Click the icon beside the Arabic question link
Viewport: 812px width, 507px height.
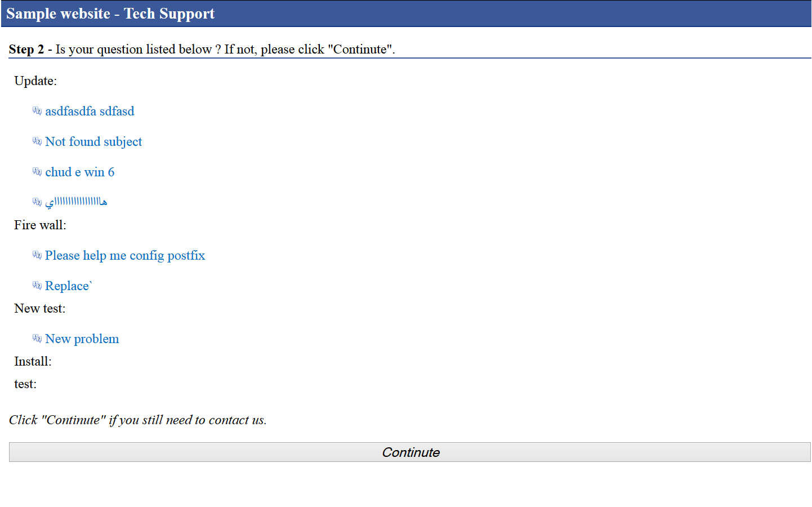point(37,202)
